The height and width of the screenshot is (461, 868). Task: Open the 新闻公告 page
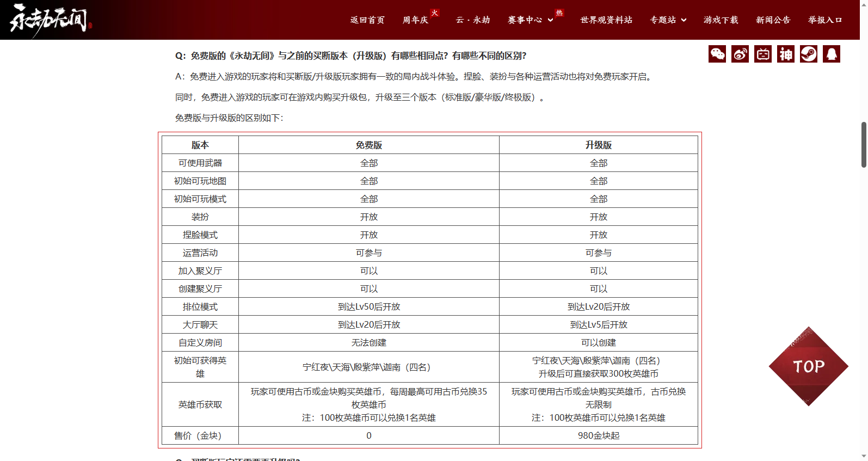[773, 20]
